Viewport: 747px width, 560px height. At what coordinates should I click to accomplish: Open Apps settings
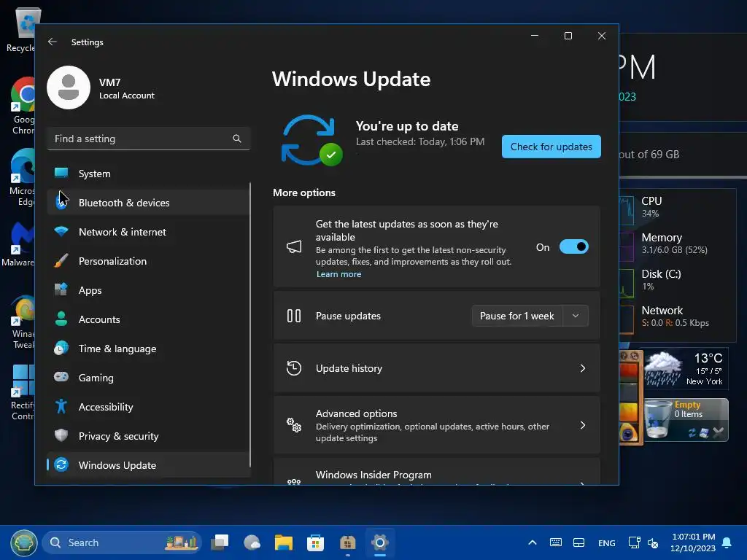(x=148, y=290)
